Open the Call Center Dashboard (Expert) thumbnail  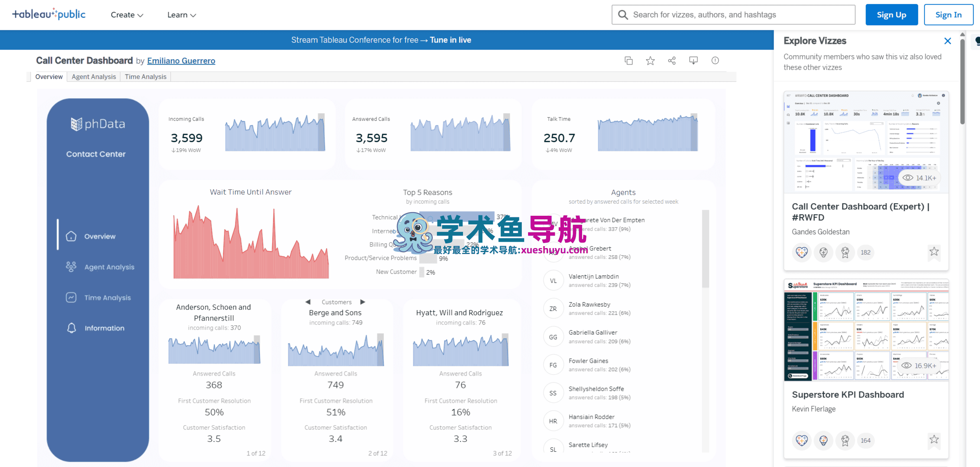click(x=866, y=142)
